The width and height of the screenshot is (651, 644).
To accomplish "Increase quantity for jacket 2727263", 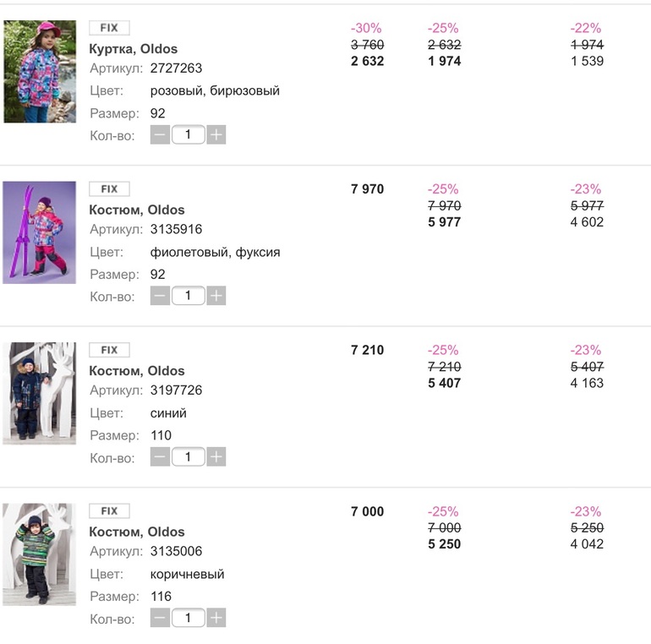I will click(216, 134).
